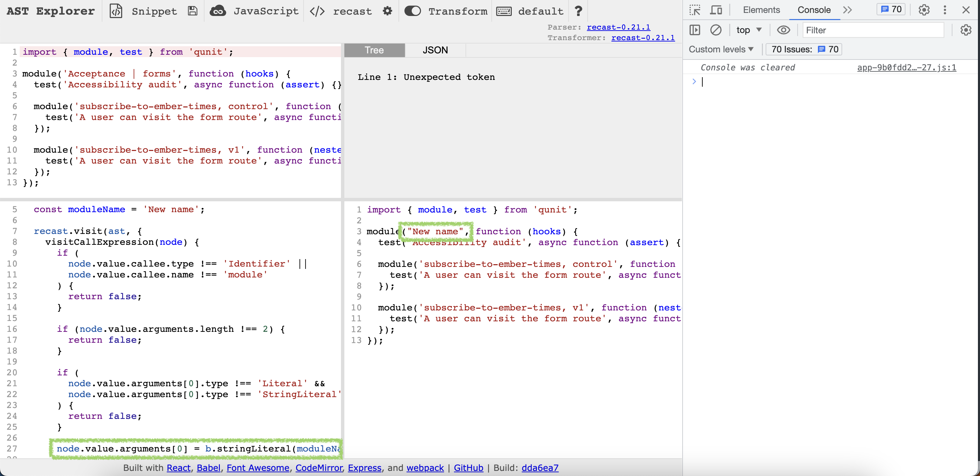The width and height of the screenshot is (980, 476).
Task: Clear console with the circle-slash icon
Action: click(x=716, y=30)
